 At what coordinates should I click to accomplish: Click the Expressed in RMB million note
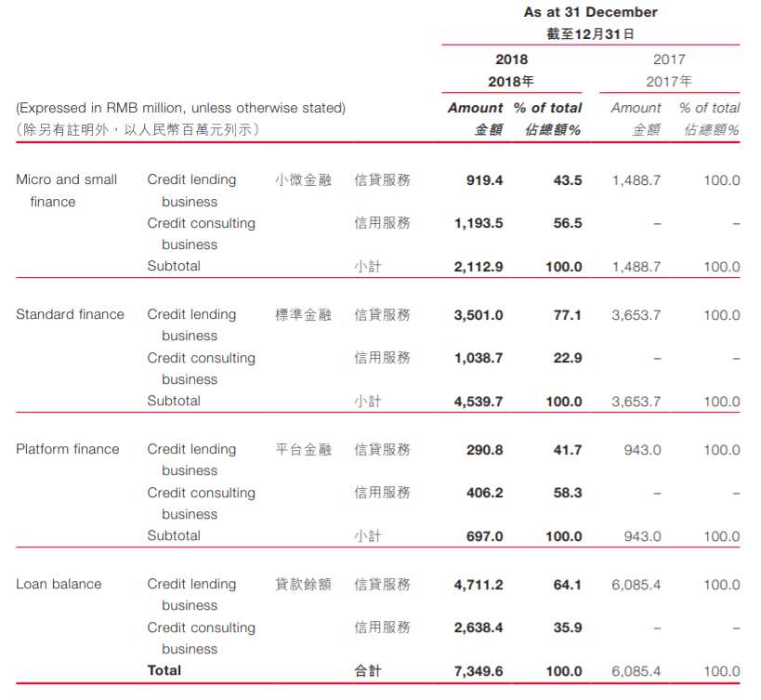pyautogui.click(x=180, y=108)
